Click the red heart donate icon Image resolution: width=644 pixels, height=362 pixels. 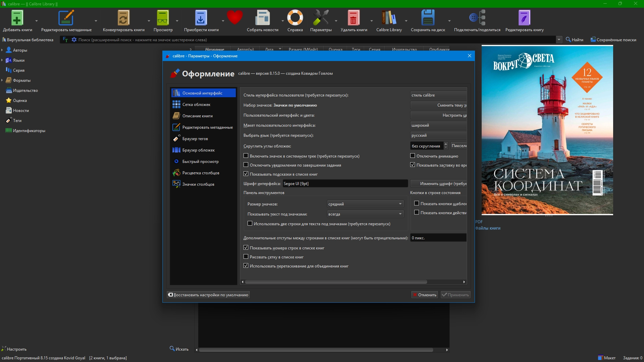pyautogui.click(x=234, y=17)
